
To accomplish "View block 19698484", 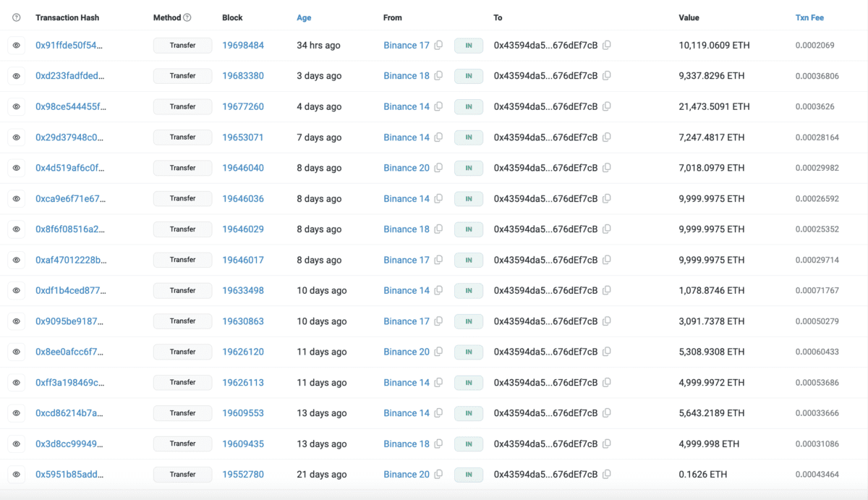I will pos(243,46).
